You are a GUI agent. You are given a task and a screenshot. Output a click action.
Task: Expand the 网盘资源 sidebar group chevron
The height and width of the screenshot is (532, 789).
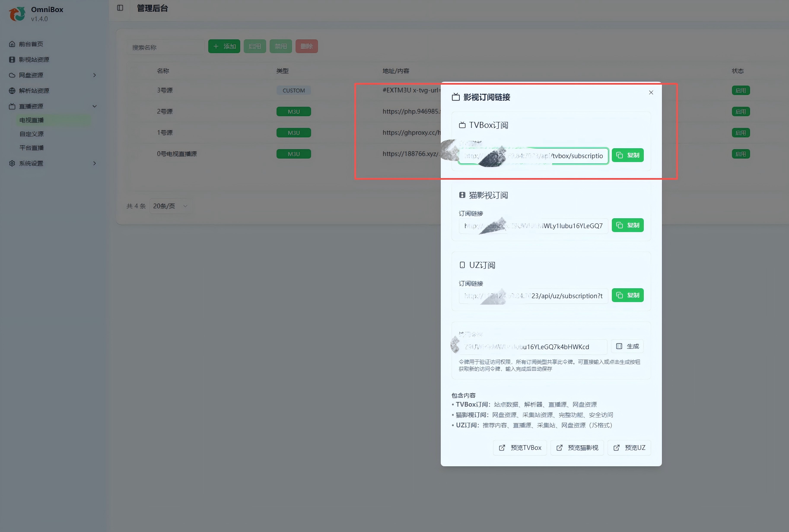click(x=95, y=75)
